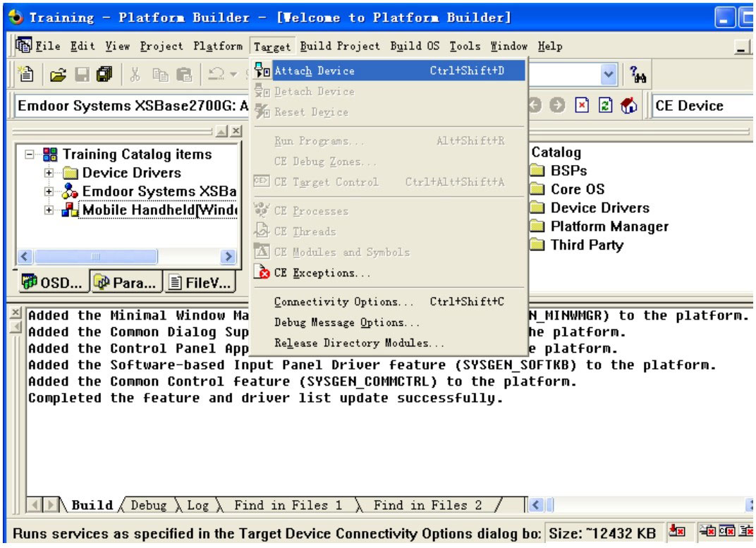Screen dimensions: 756x548
Task: Expand the Device Drivers tree node
Action: click(49, 173)
